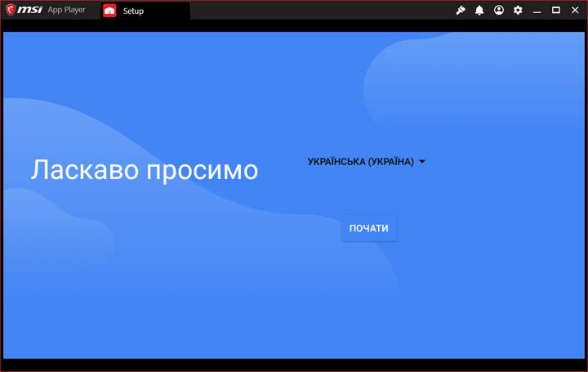Open notifications bell icon
This screenshot has width=588, height=372.
(x=479, y=10)
